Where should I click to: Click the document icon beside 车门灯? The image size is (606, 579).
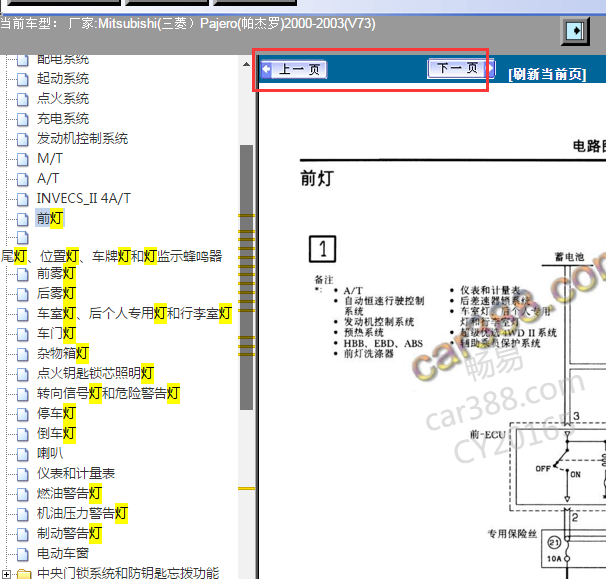point(23,334)
